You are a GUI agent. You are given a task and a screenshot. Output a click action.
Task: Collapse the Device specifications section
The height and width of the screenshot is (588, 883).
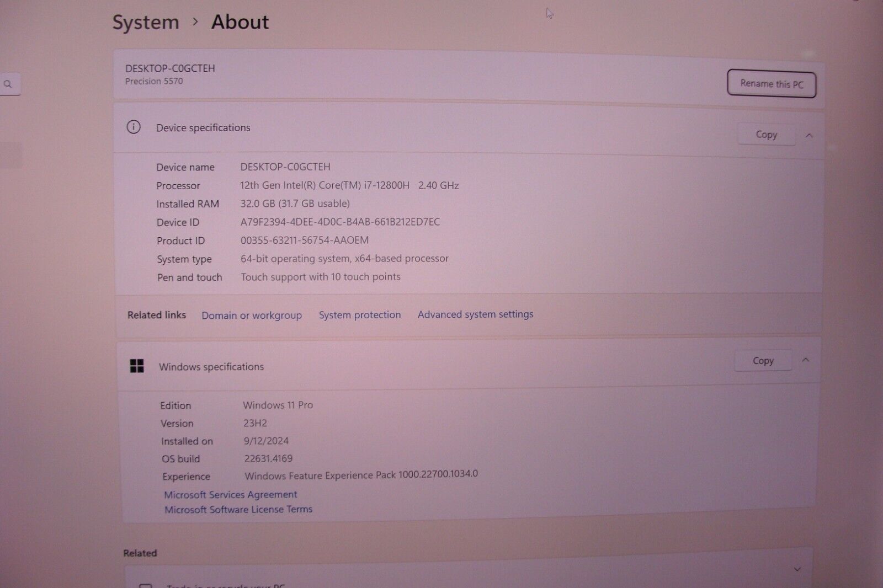809,135
